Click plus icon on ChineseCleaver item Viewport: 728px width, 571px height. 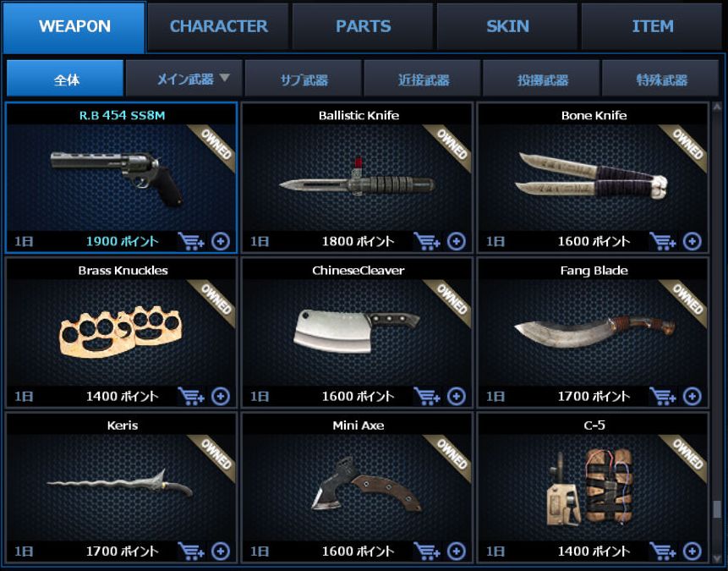(x=457, y=397)
